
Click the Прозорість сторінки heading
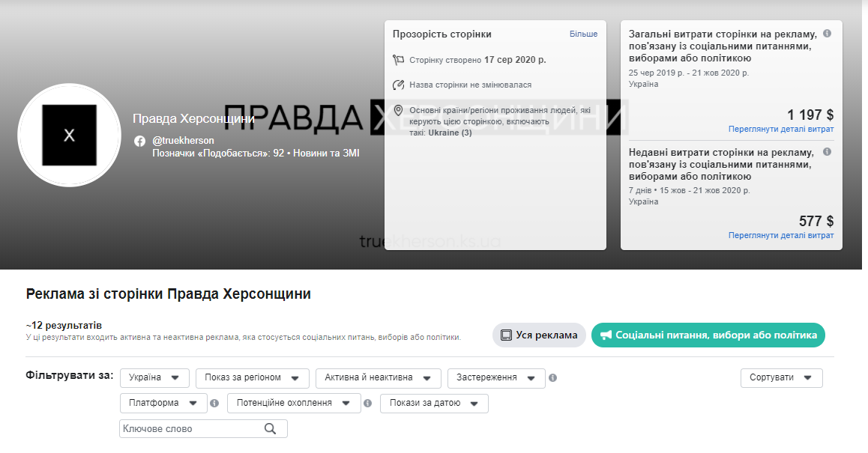coord(441,34)
